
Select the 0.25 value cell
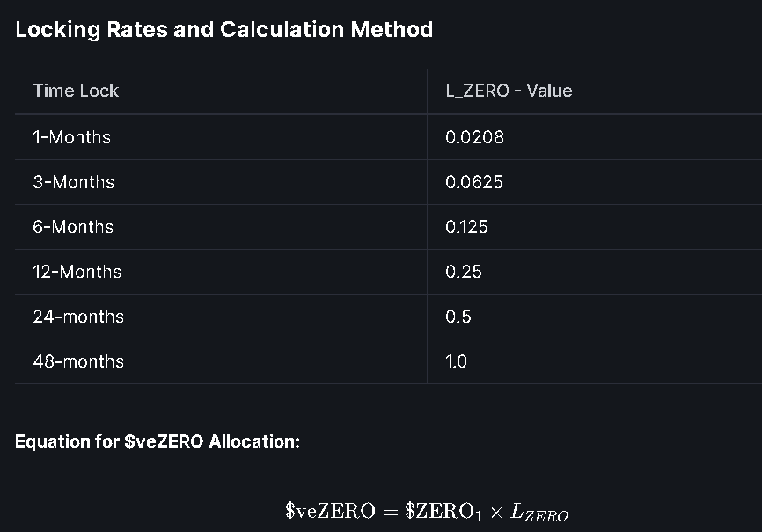[x=464, y=272]
